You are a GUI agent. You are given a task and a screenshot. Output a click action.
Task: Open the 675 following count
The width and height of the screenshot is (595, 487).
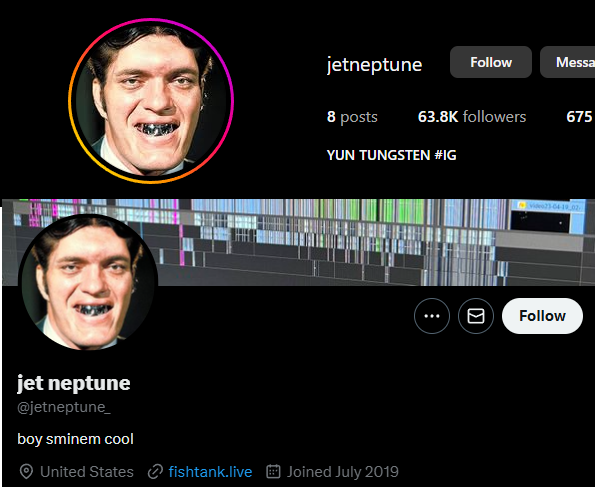pyautogui.click(x=580, y=117)
